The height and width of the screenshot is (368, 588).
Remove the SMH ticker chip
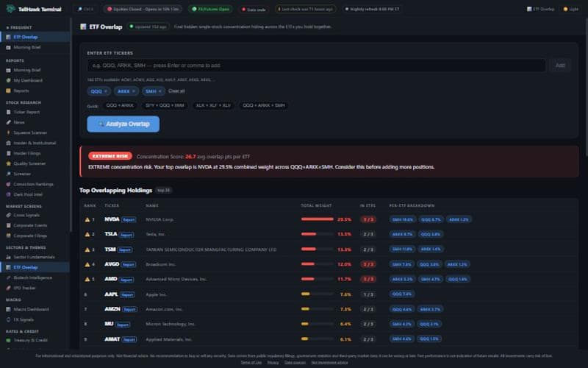(x=160, y=91)
